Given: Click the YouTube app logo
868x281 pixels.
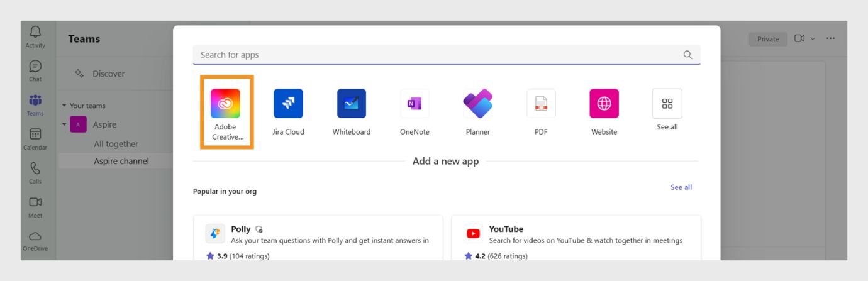Looking at the screenshot, I should point(474,234).
